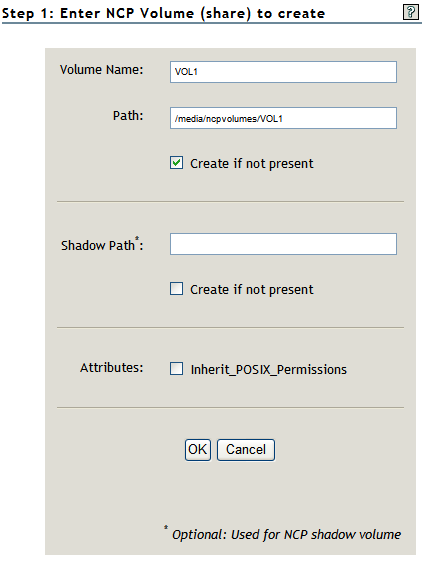Click Create if not present text under Path

click(252, 164)
